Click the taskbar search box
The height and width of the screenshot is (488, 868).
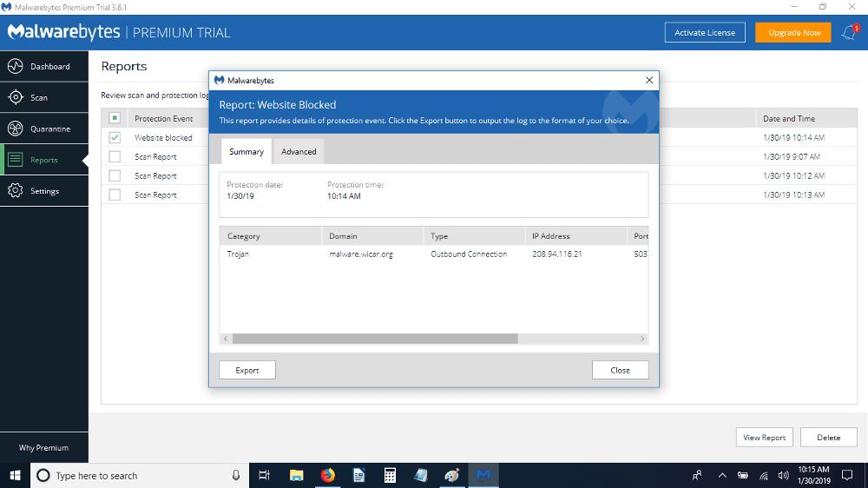(140, 475)
